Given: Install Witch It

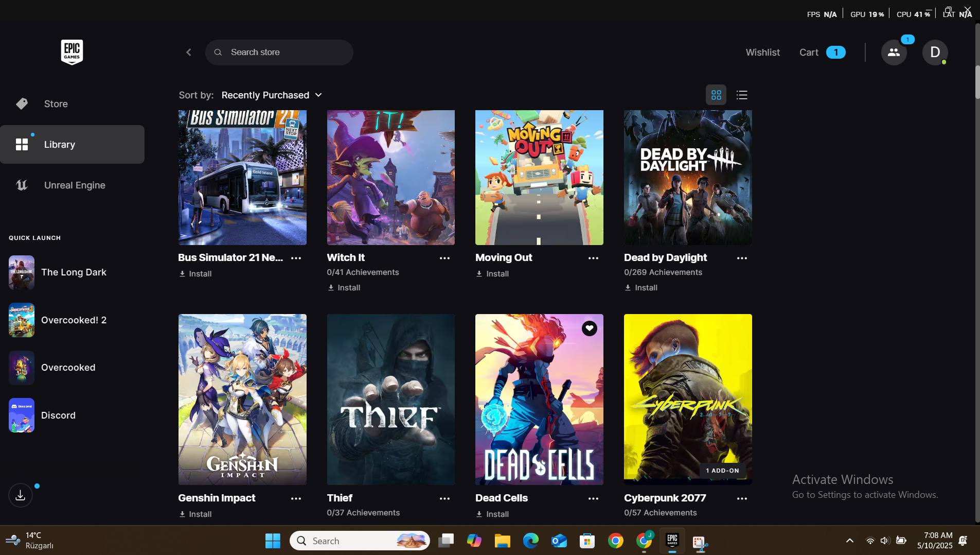Looking at the screenshot, I should (344, 288).
